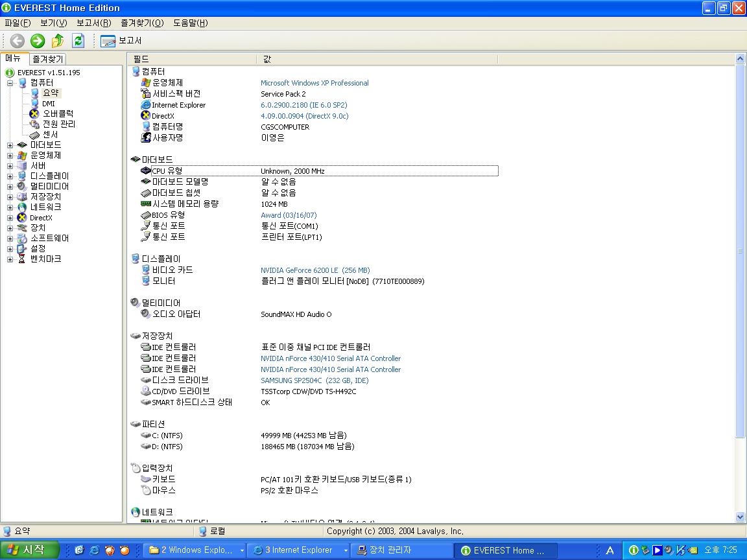Screen dimensions: 747x560
Task: Click the Back arrow toolbar icon
Action: 17,41
